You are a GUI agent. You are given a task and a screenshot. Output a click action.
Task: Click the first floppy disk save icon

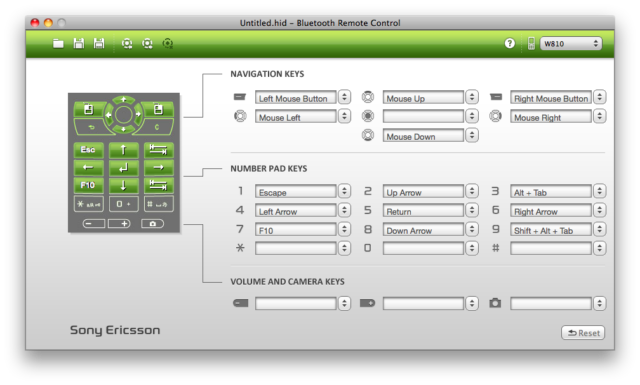point(79,43)
